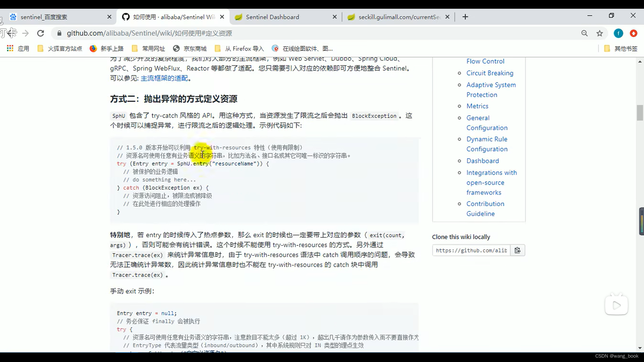Expand the 从 Firefox 导入 folder

pos(239,48)
